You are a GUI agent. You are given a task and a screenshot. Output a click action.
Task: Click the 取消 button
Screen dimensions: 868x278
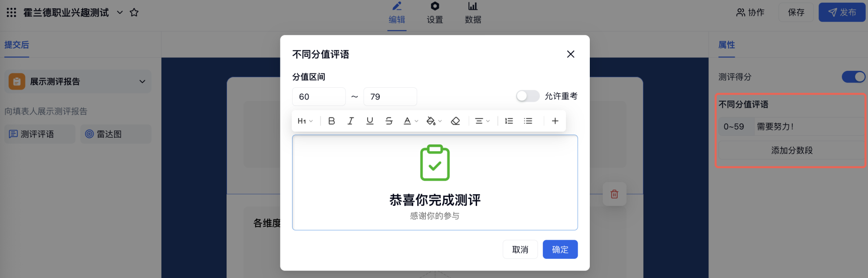coord(520,250)
